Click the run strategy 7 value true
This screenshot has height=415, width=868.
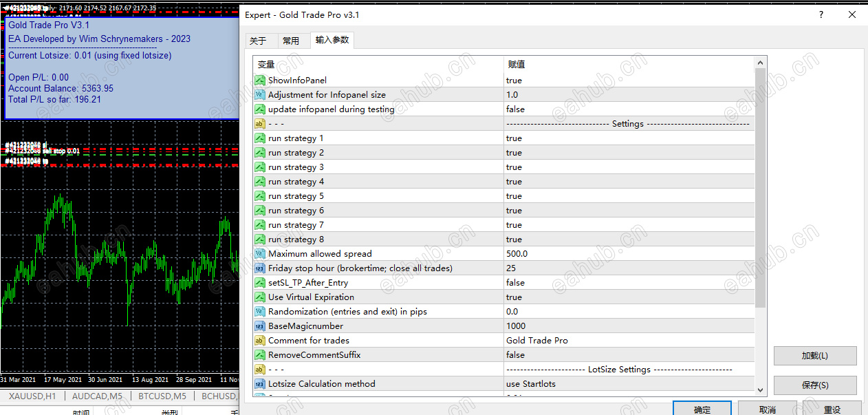pyautogui.click(x=514, y=225)
